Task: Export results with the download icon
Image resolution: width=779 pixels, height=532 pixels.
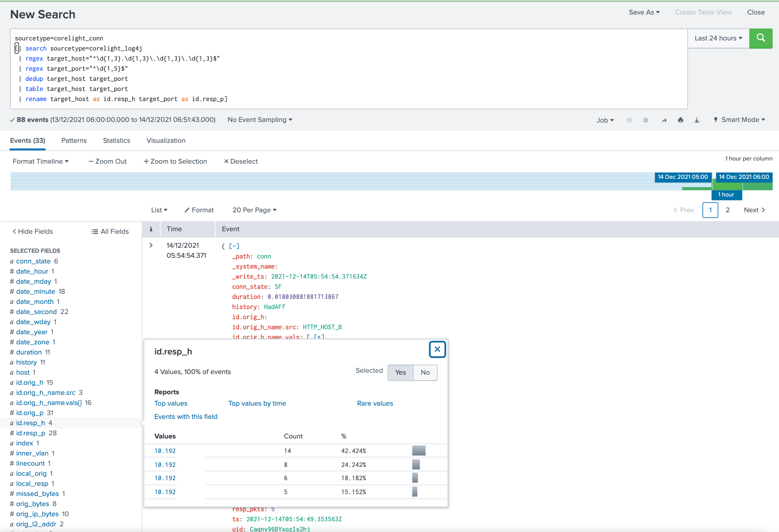Action: tap(697, 120)
